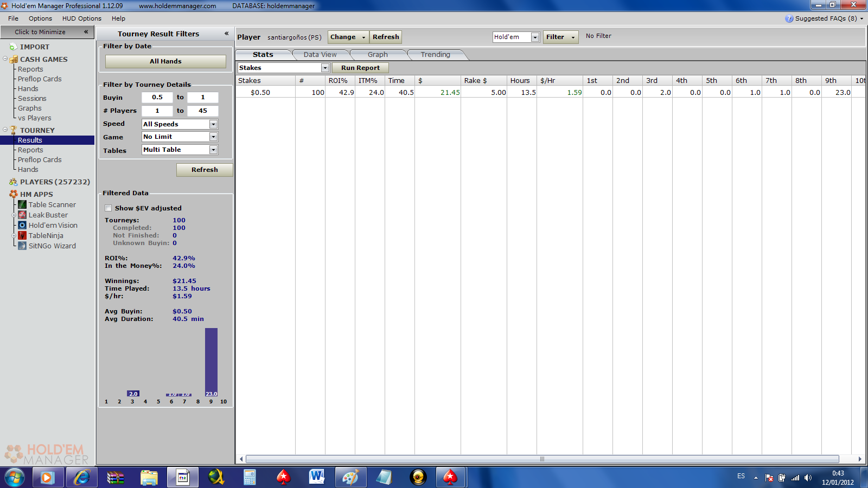
Task: Click the CASH GAMES section icon
Action: [14, 59]
